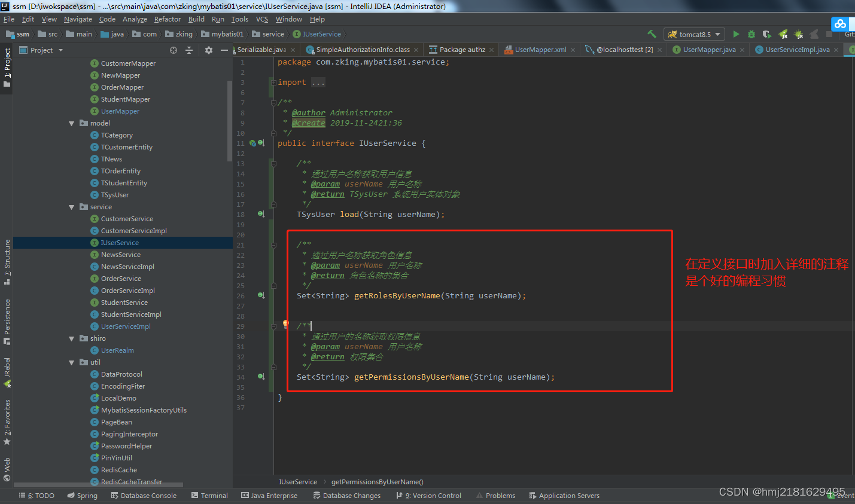Hide the Project panel with minimize icon
This screenshot has width=855, height=504.
click(224, 50)
